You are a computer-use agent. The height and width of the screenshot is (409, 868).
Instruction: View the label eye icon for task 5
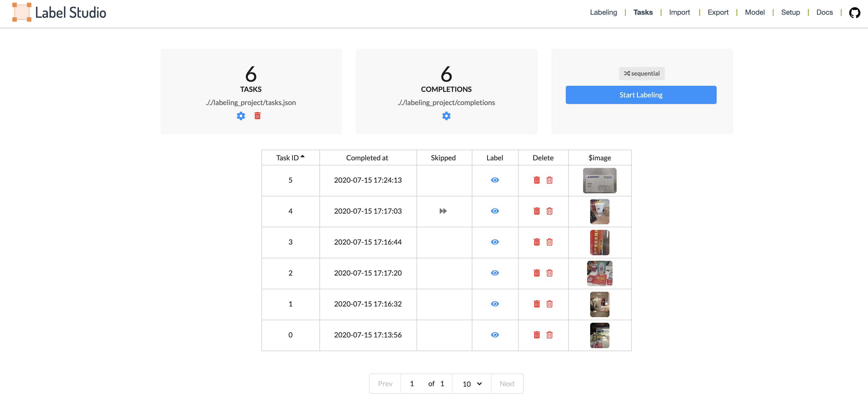tap(495, 180)
